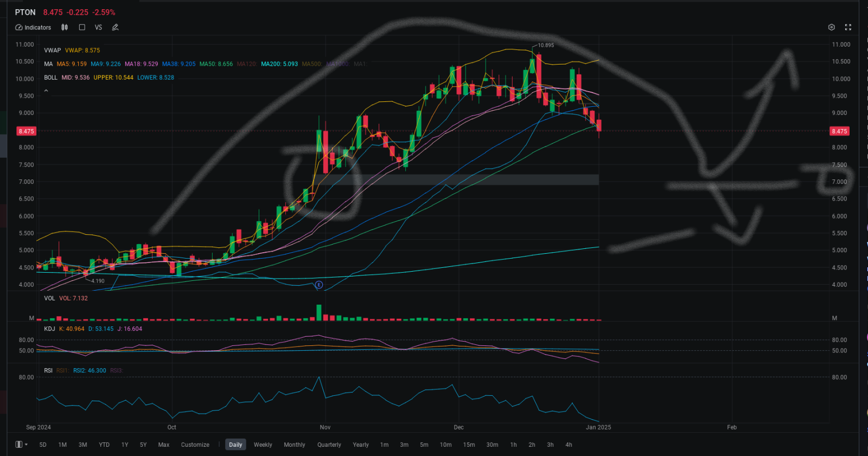Open the VS comparison tool
868x456 pixels.
(x=98, y=27)
